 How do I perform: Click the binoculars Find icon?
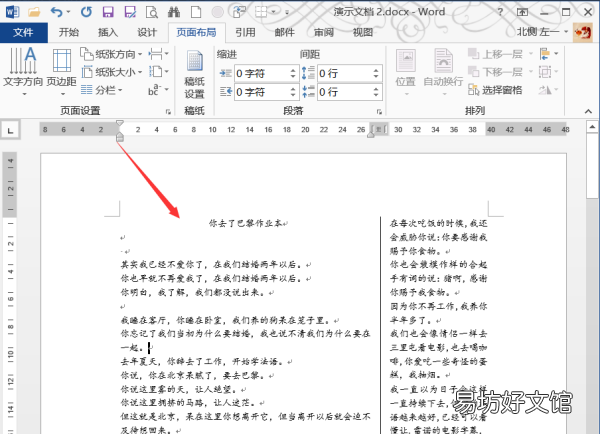click(174, 12)
